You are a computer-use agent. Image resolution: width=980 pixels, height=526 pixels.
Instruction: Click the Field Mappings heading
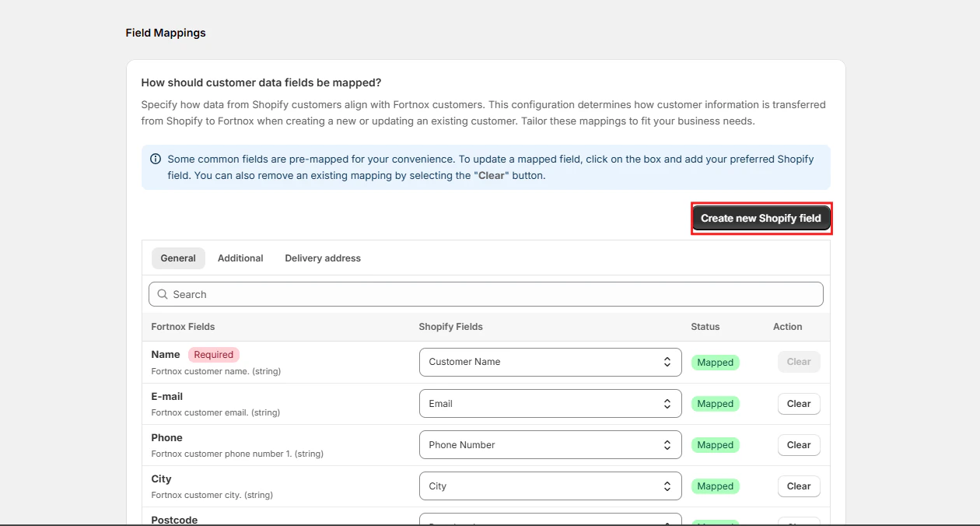tap(166, 33)
